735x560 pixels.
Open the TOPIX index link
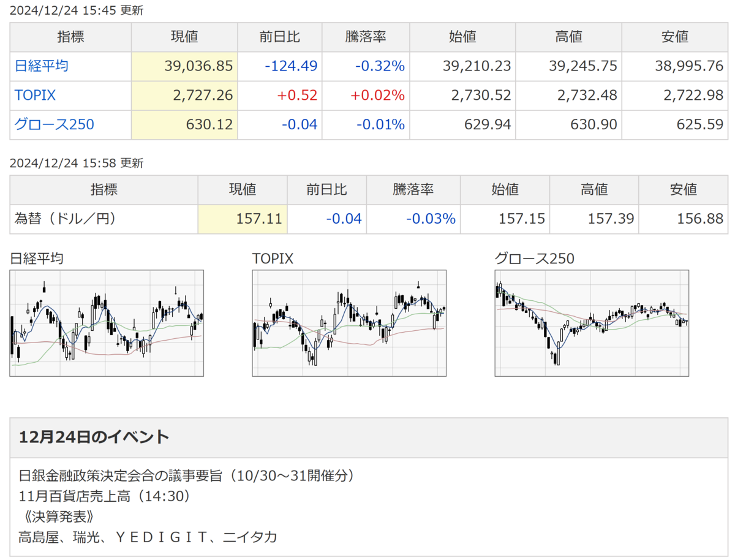point(36,96)
